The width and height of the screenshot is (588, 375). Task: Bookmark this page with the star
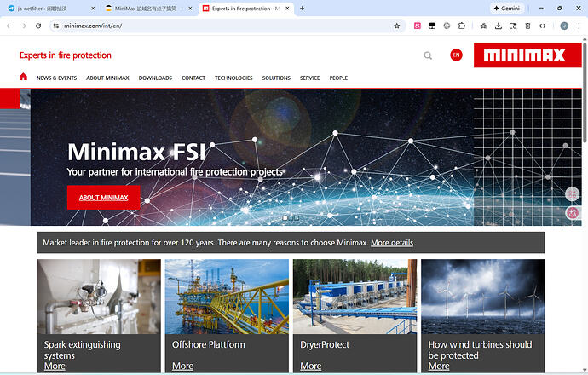[x=397, y=26]
